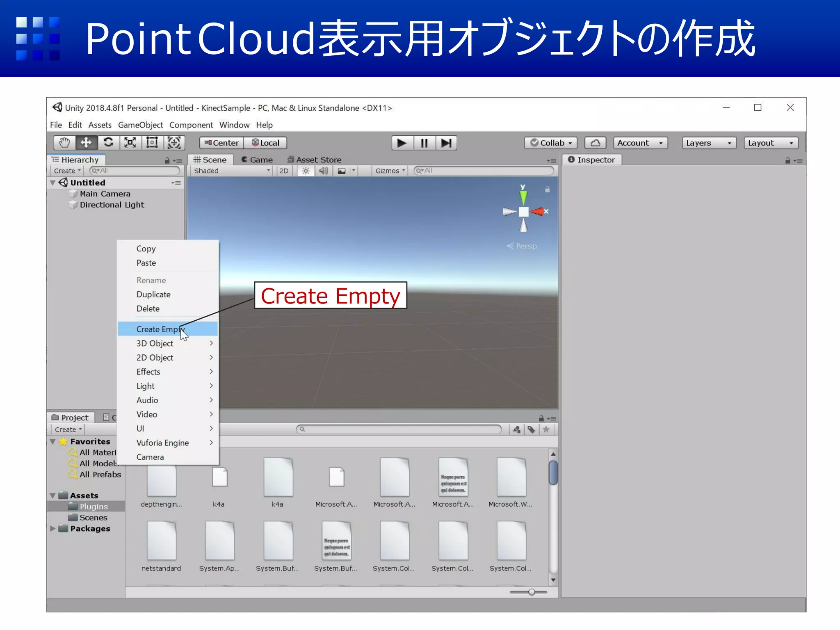Choose Duplicate in the context menu
The image size is (840, 630).
pyautogui.click(x=168, y=294)
